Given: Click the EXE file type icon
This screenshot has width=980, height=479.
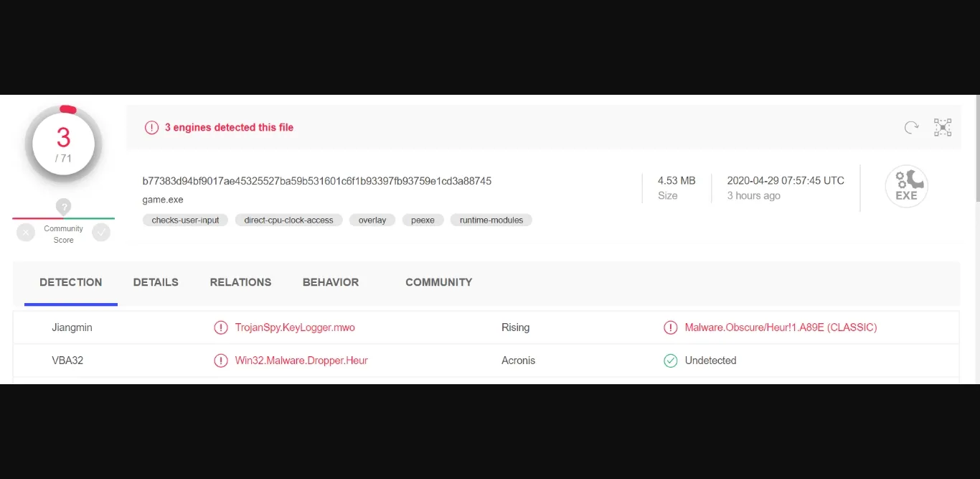Looking at the screenshot, I should (x=906, y=187).
